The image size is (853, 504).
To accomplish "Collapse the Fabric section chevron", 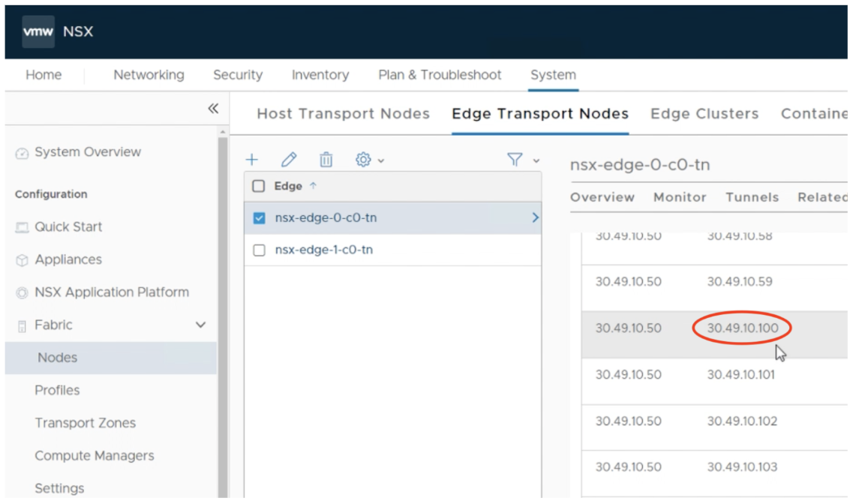I will coord(201,325).
